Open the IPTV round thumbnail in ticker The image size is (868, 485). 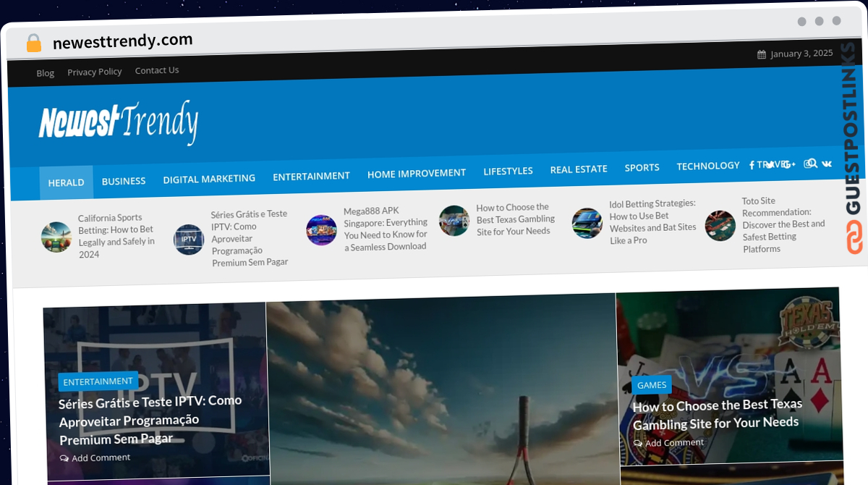pos(189,240)
